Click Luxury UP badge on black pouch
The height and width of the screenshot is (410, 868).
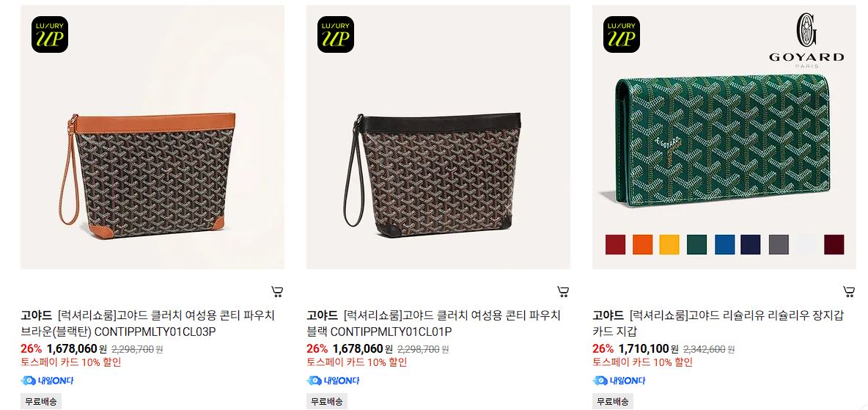[336, 34]
